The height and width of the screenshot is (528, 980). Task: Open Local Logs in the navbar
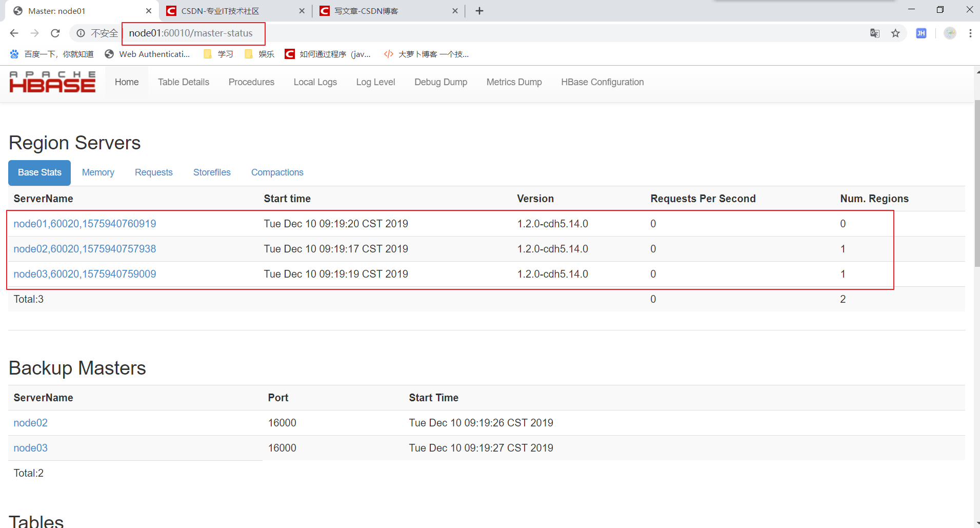point(315,82)
